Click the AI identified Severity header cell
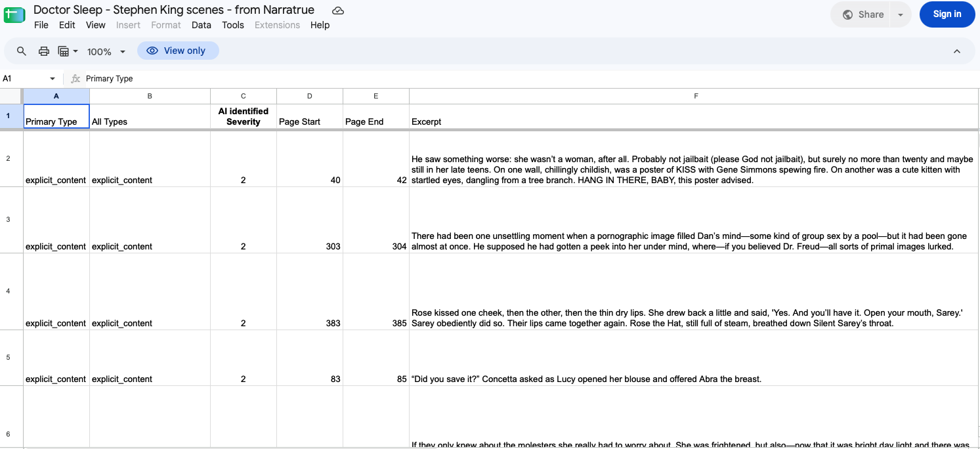 click(244, 116)
